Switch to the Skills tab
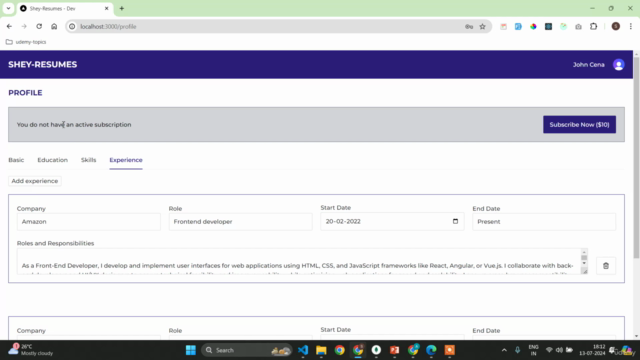Image resolution: width=640 pixels, height=360 pixels. click(x=89, y=160)
